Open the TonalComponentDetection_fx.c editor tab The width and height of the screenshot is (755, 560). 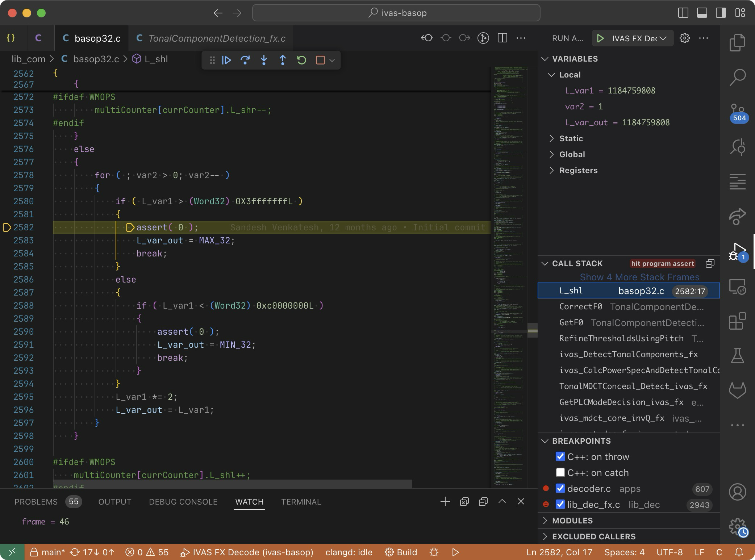pos(217,38)
